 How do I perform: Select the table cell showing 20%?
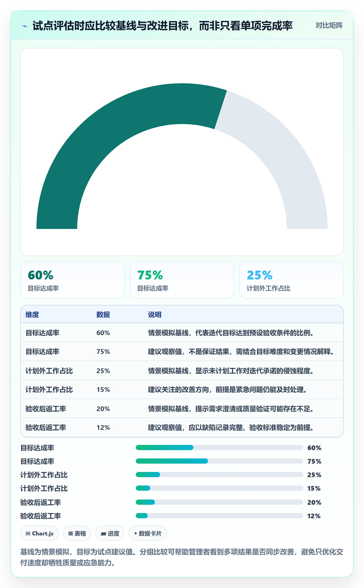coord(103,409)
